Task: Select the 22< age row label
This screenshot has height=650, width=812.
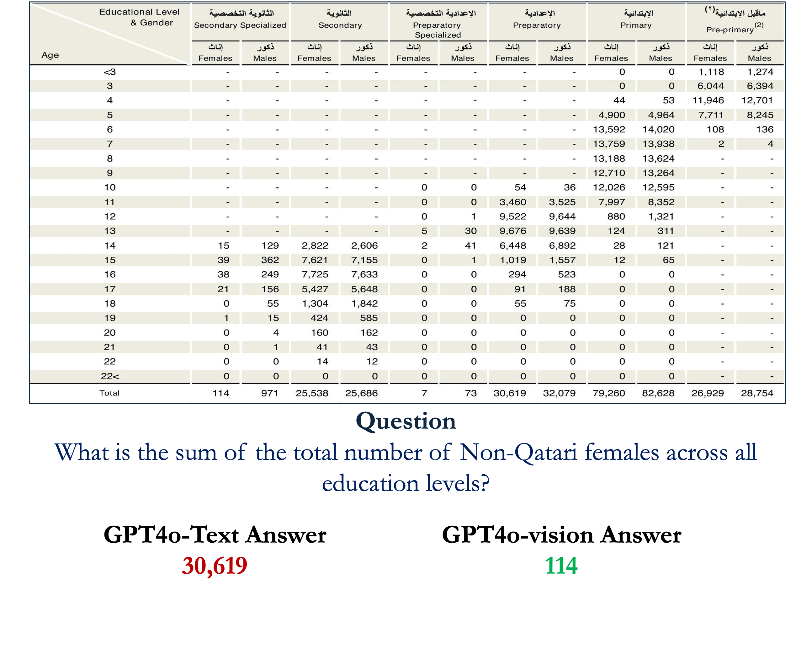Action: (109, 376)
